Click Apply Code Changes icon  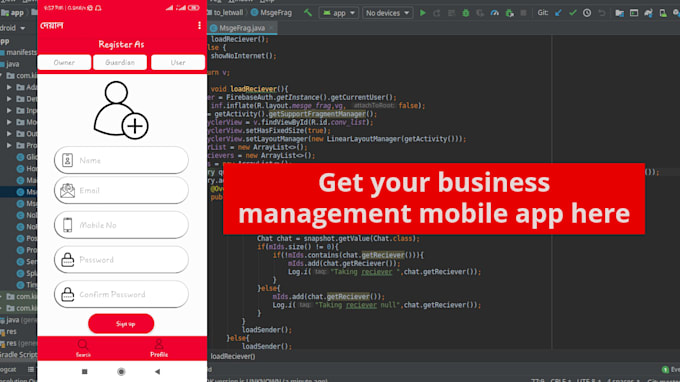pyautogui.click(x=451, y=13)
